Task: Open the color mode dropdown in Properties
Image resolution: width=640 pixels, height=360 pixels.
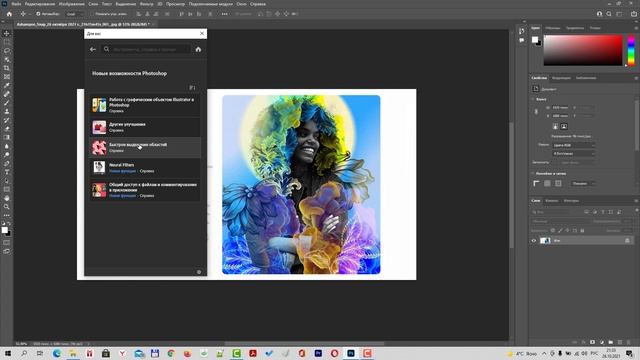Action: coord(573,145)
